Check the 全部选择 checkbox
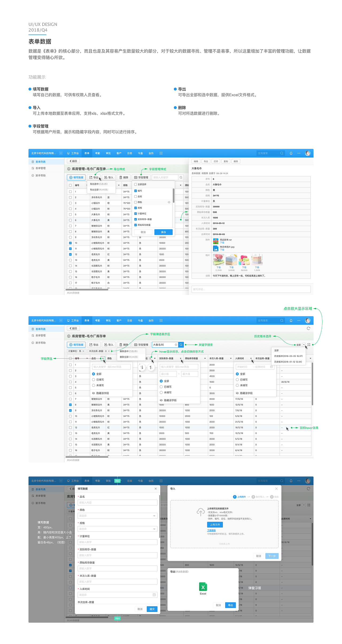The height and width of the screenshot is (644, 342). pos(136,184)
